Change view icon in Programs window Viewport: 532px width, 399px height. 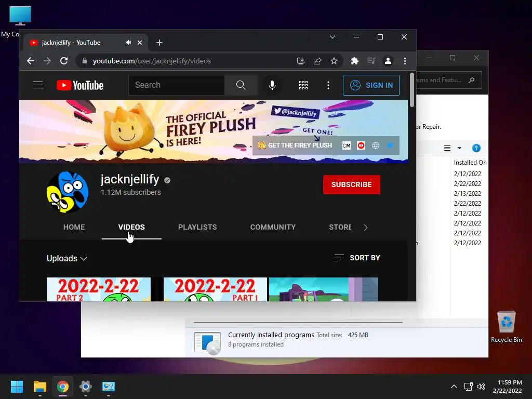[x=447, y=148]
